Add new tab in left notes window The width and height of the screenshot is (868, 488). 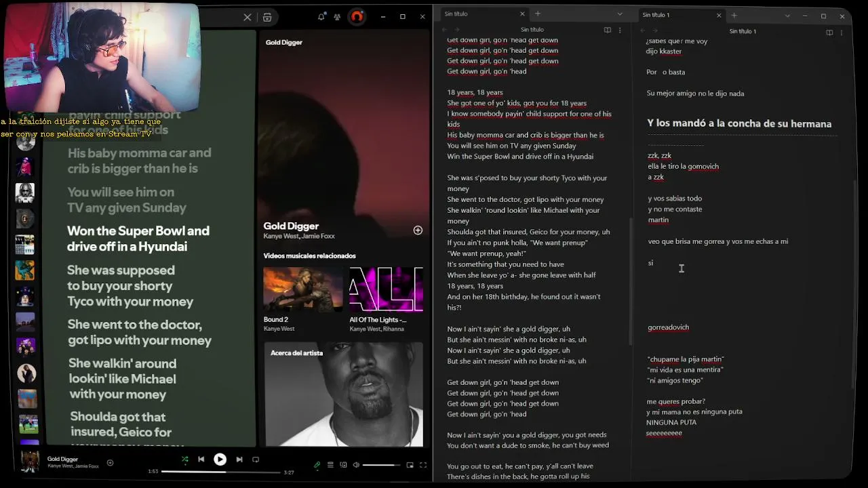(538, 14)
